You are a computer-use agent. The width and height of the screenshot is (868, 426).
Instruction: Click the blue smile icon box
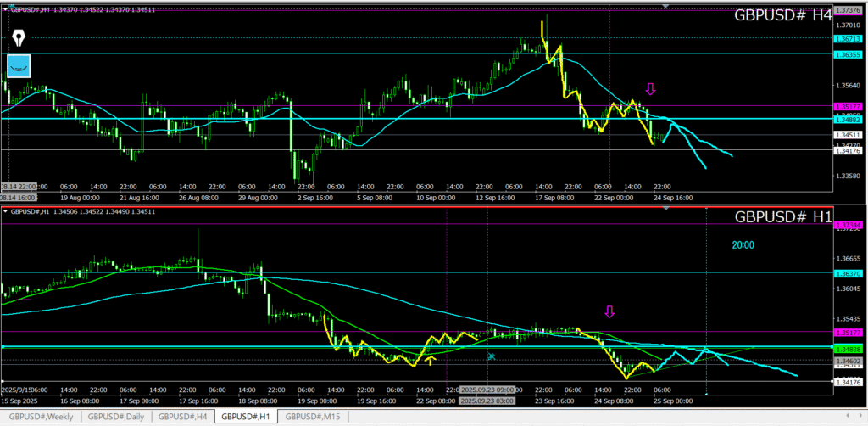[x=19, y=65]
